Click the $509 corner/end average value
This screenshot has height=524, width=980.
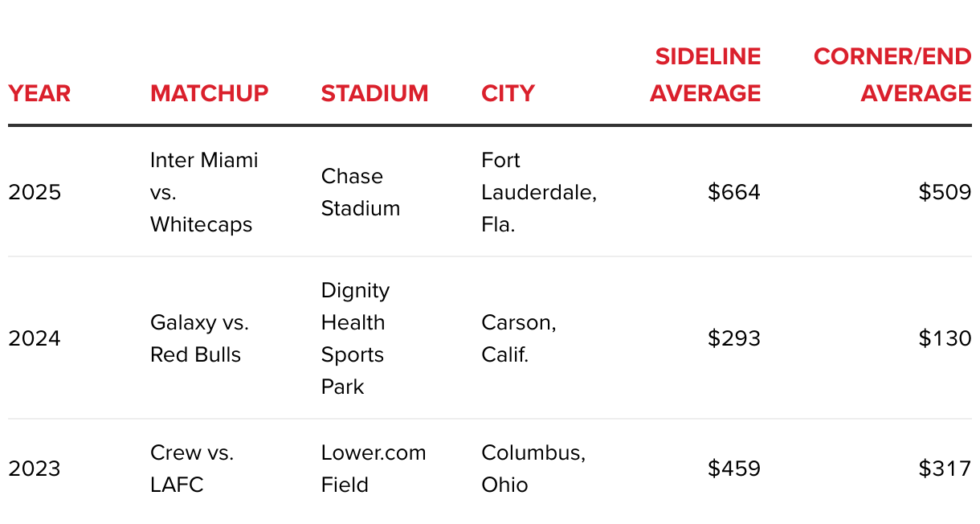pos(945,192)
